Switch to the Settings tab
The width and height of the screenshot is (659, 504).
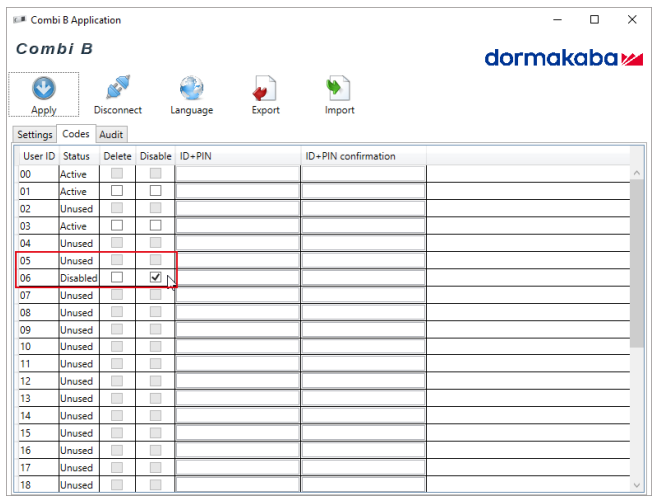click(x=35, y=134)
